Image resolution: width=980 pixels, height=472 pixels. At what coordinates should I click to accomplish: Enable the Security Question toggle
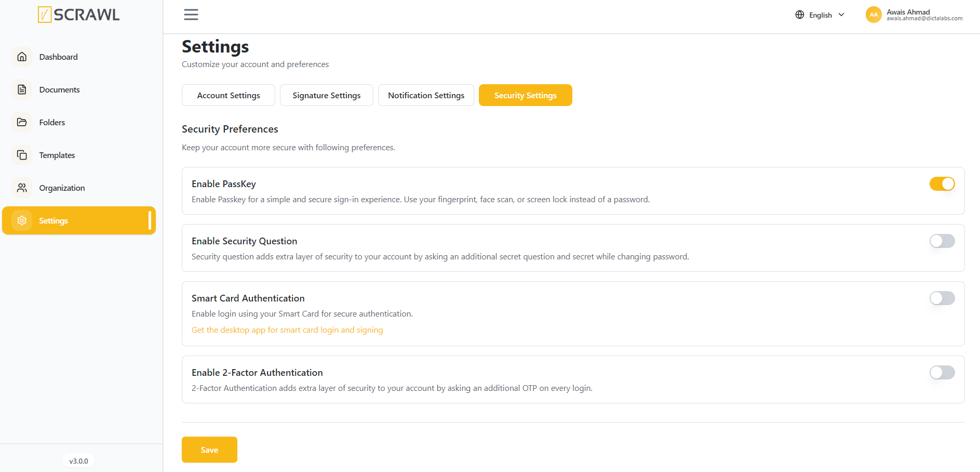[942, 241]
